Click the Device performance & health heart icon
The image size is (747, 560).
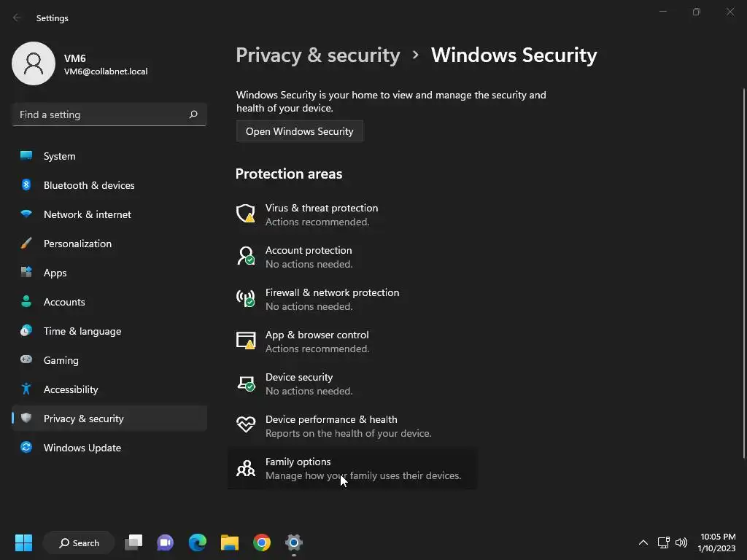tap(246, 425)
